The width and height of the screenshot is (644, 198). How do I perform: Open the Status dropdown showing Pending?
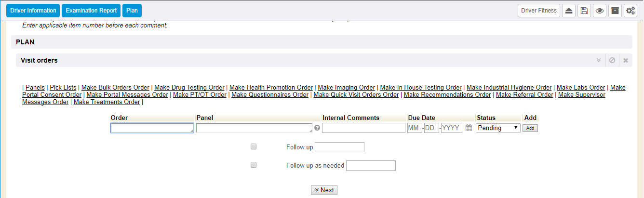click(x=498, y=128)
